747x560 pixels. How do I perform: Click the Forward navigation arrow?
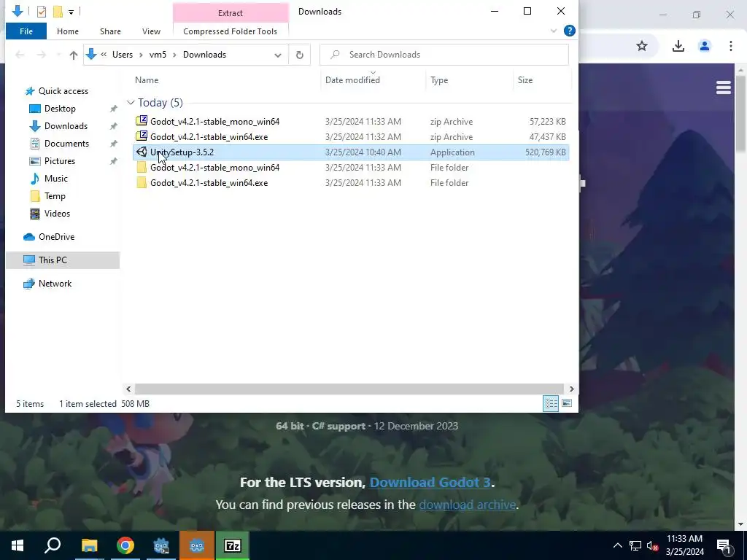tap(42, 55)
